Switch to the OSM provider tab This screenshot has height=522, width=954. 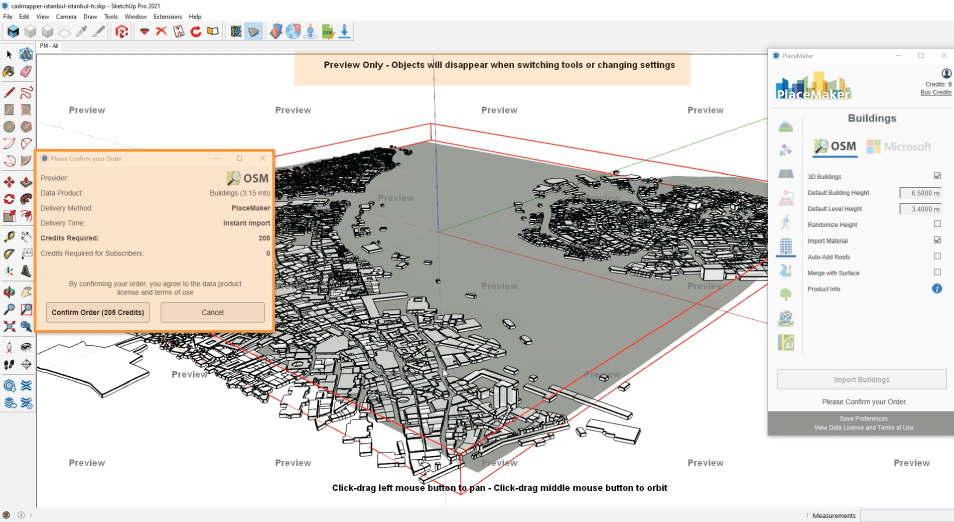835,147
